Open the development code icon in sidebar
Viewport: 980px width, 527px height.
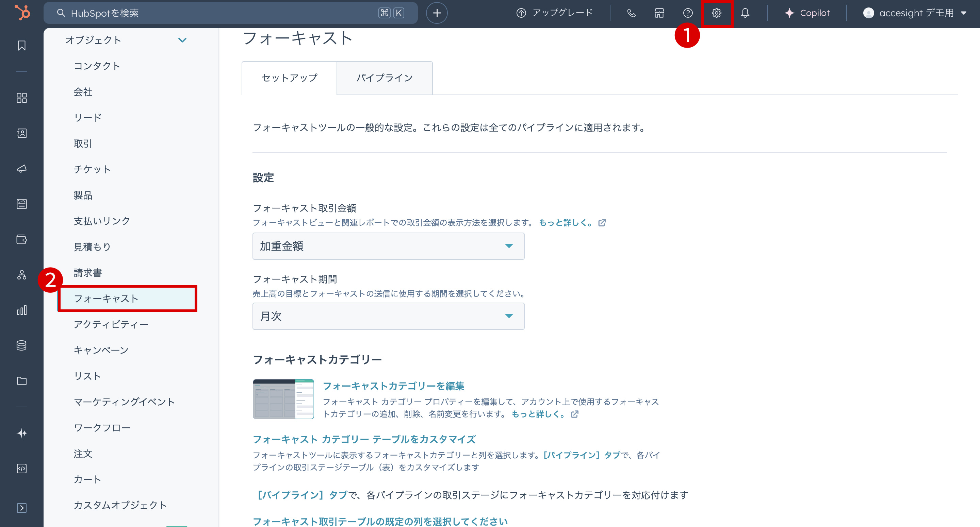tap(22, 469)
